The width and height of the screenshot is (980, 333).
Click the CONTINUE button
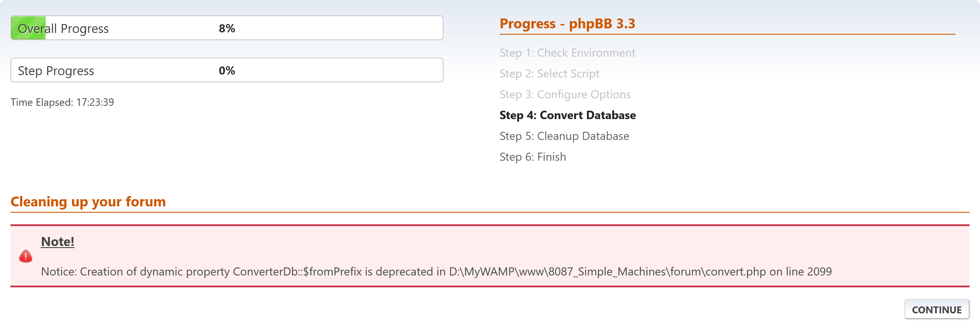[937, 309]
